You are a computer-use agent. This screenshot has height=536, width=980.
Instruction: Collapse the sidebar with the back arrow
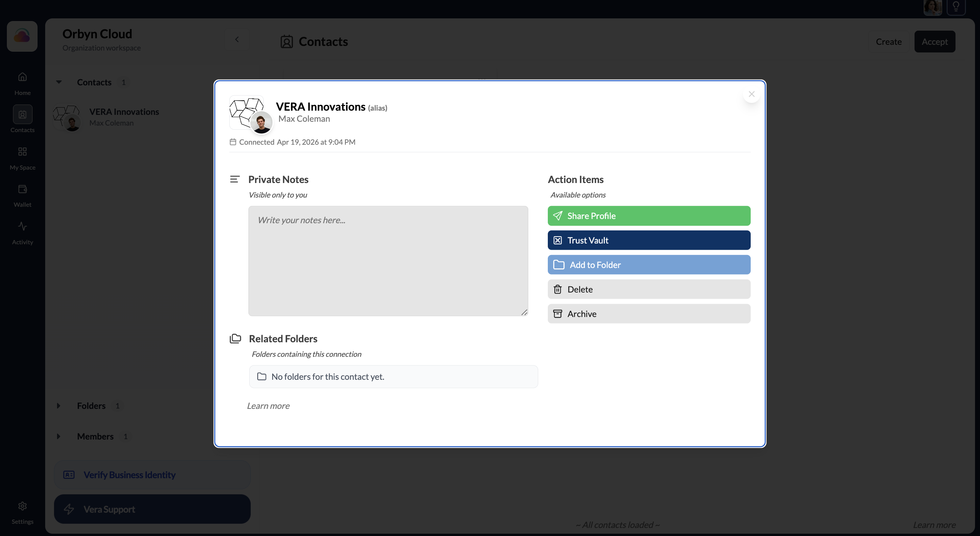click(x=237, y=39)
